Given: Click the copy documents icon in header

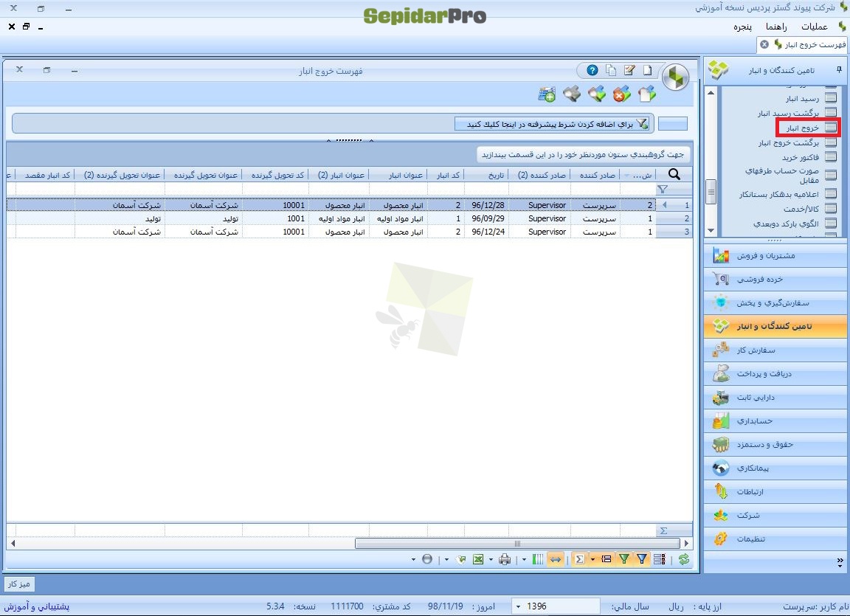Looking at the screenshot, I should 611,70.
